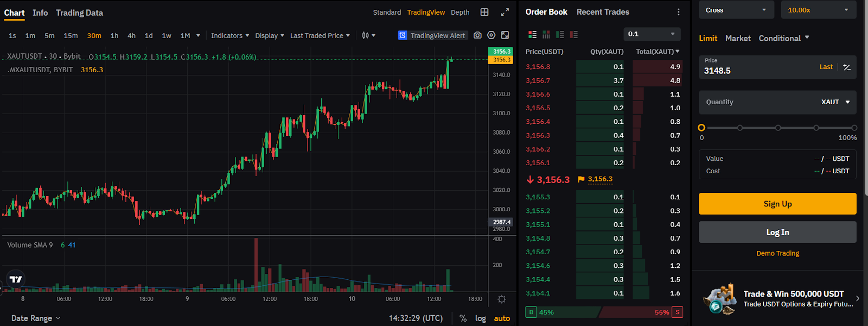Screen dimensions: 868x326
Task: Open the Trading Data tab
Action: [79, 12]
